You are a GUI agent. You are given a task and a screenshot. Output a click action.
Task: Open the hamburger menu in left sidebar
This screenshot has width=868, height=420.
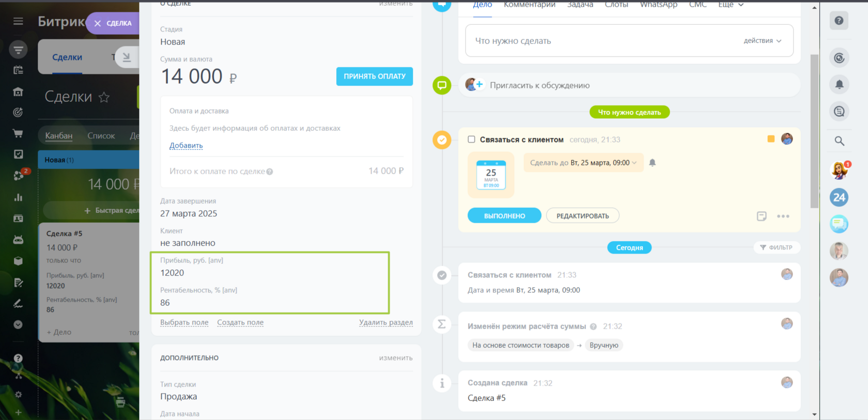pyautogui.click(x=18, y=21)
